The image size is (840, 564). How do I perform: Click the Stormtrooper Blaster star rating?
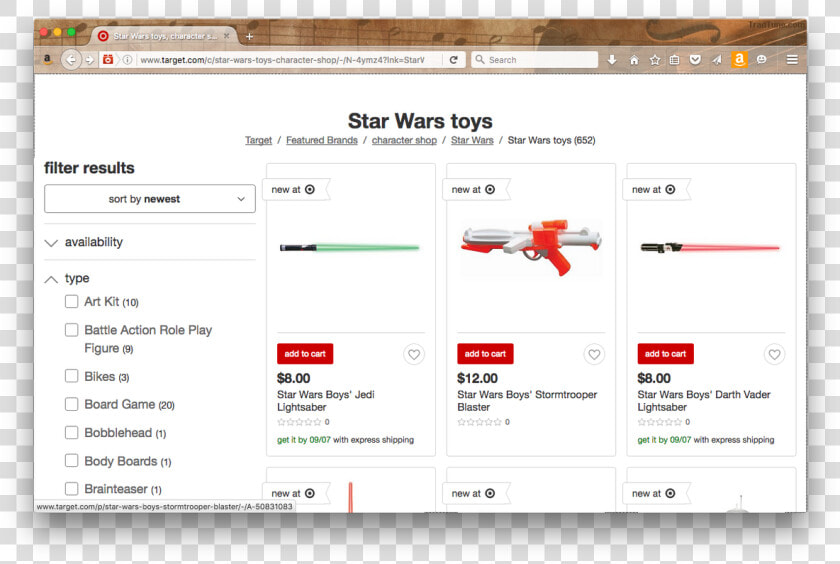(x=478, y=422)
